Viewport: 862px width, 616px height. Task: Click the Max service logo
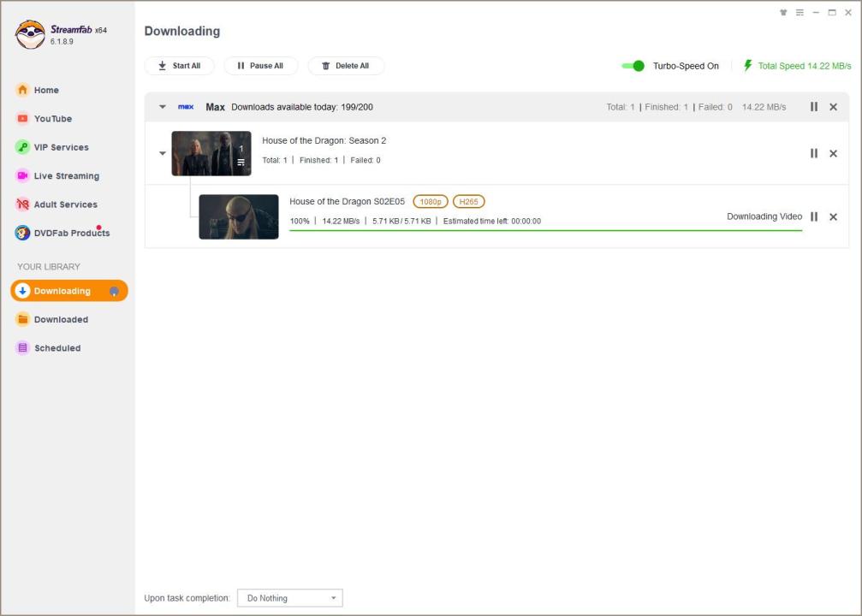click(186, 107)
